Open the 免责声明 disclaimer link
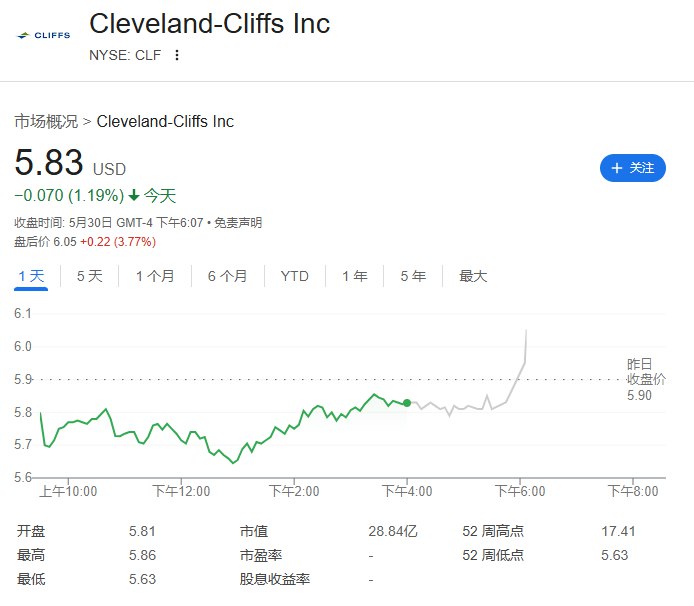This screenshot has height=606, width=694. coord(238,222)
